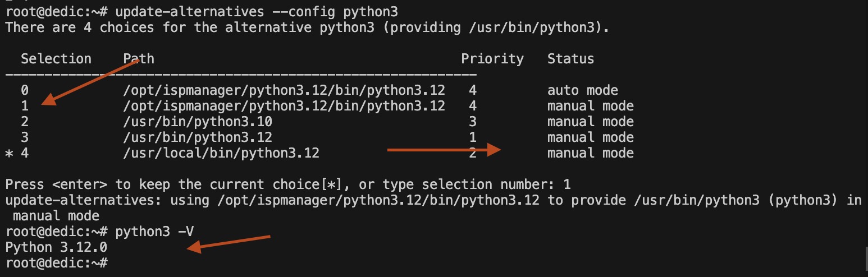The image size is (868, 277).
Task: Click the 'auto mode' status text
Action: coord(583,90)
